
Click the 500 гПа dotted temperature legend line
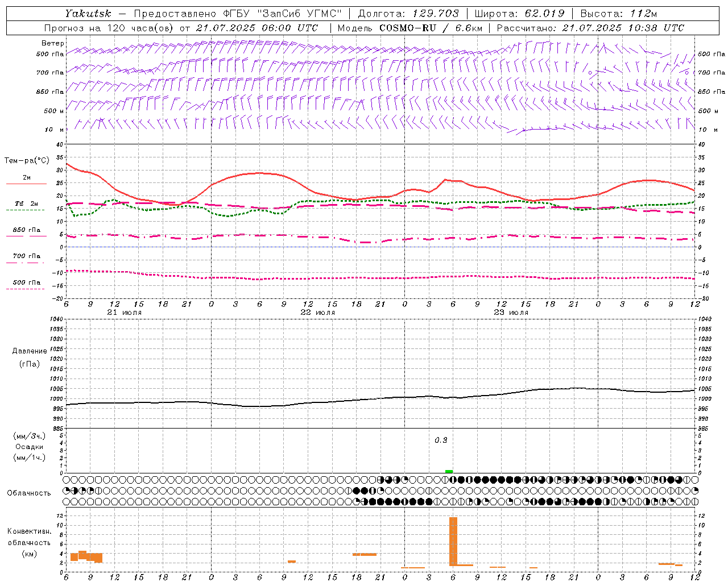tap(25, 289)
